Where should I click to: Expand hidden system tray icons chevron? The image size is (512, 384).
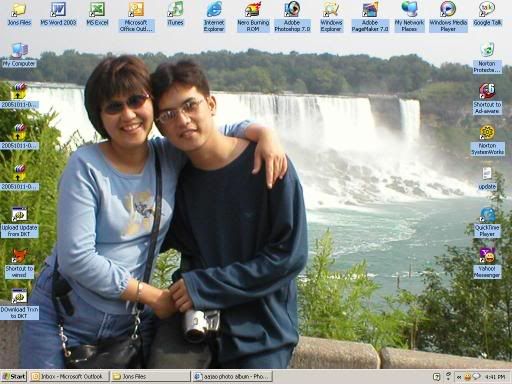click(459, 377)
